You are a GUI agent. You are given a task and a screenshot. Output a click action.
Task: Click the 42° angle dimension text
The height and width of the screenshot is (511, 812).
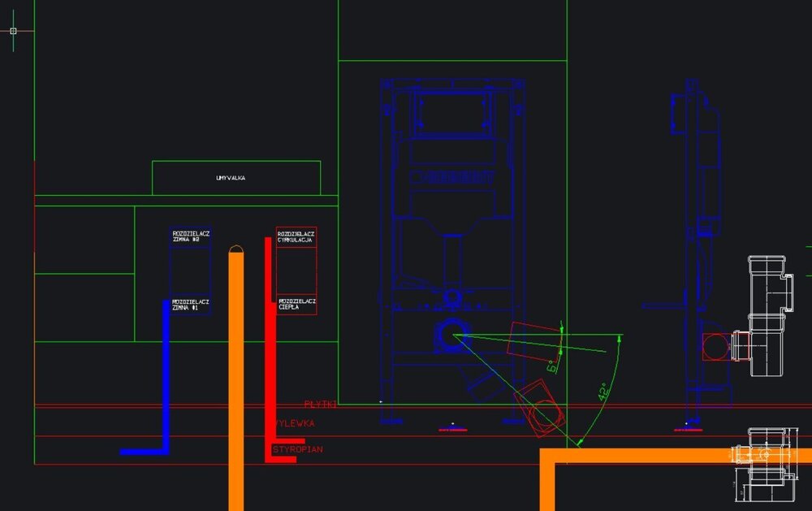point(602,392)
